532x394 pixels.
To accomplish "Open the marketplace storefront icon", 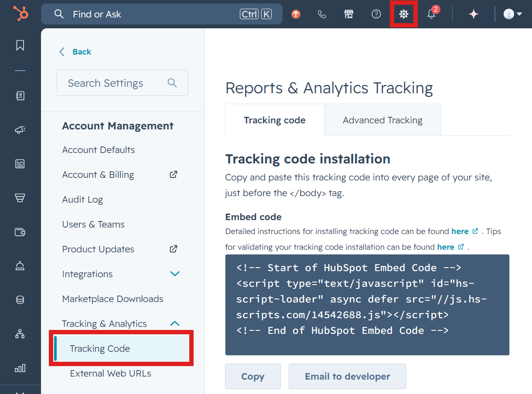I will [x=348, y=14].
